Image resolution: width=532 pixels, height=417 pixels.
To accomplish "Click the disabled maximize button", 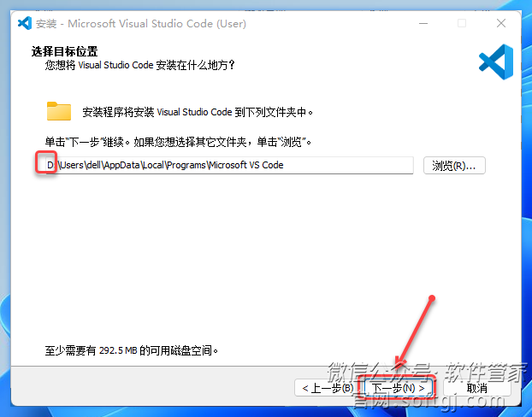I will pos(462,23).
